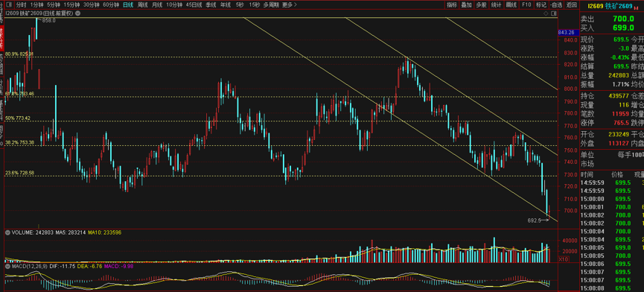This screenshot has width=644, height=292.
Task: Open 多周期 multi-period view
Action: 271,5
